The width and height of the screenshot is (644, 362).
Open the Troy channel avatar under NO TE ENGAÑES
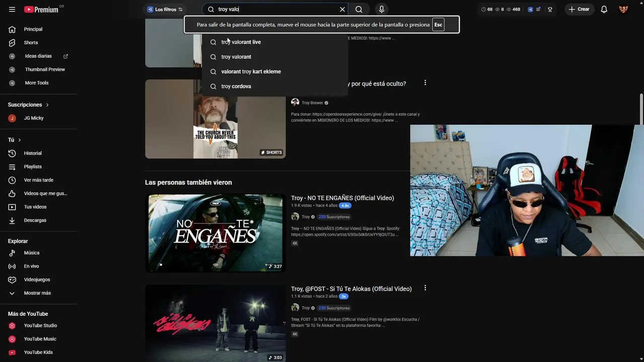tap(295, 217)
